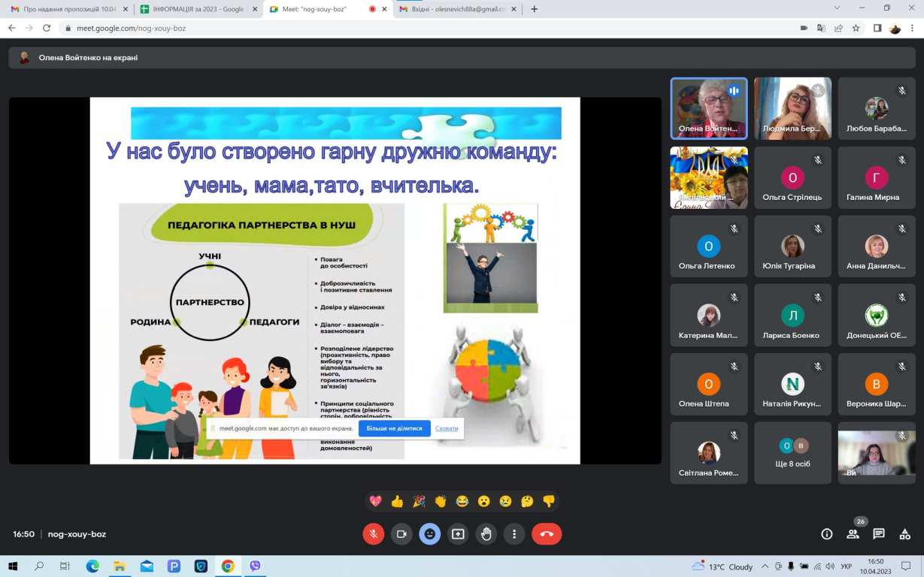This screenshot has height=577, width=924.
Task: Open the activities shapes icon
Action: (904, 534)
